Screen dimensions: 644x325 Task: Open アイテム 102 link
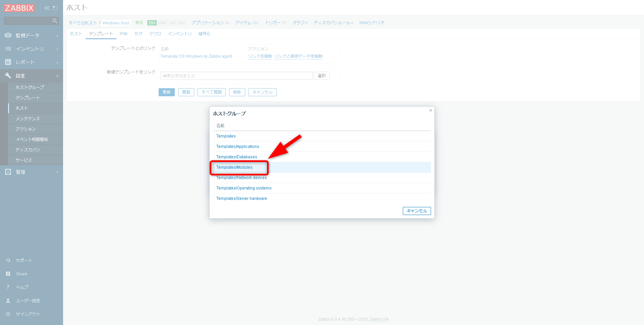(247, 23)
